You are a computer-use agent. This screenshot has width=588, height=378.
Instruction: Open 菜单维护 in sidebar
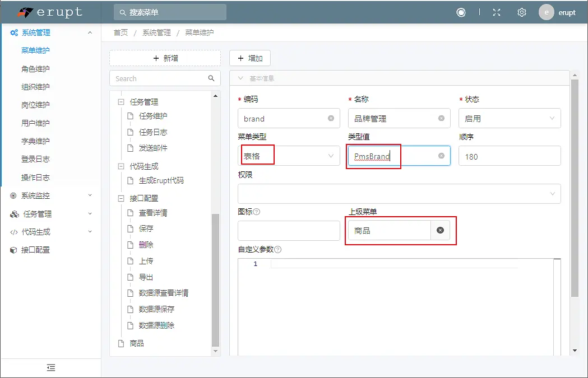[35, 50]
